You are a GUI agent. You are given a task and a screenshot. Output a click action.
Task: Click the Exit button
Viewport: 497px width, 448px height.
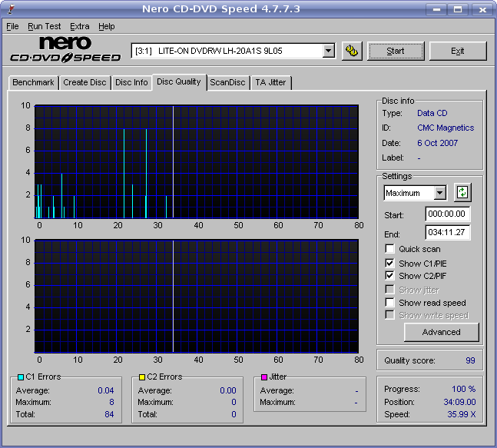[457, 51]
